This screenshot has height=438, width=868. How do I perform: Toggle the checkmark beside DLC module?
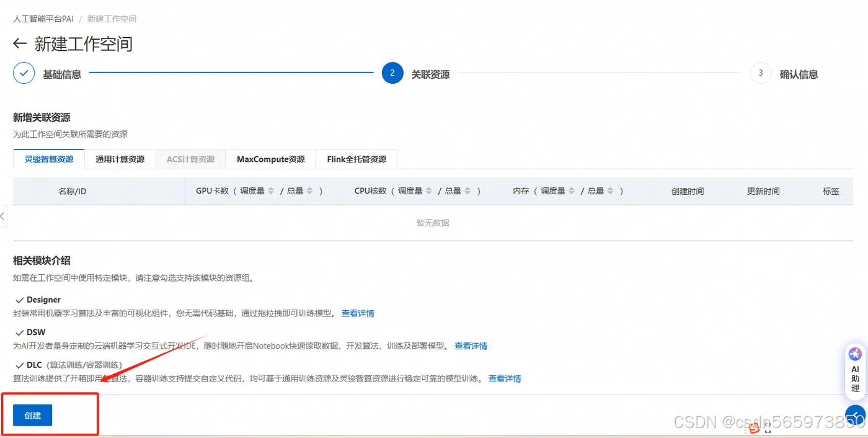[x=19, y=365]
